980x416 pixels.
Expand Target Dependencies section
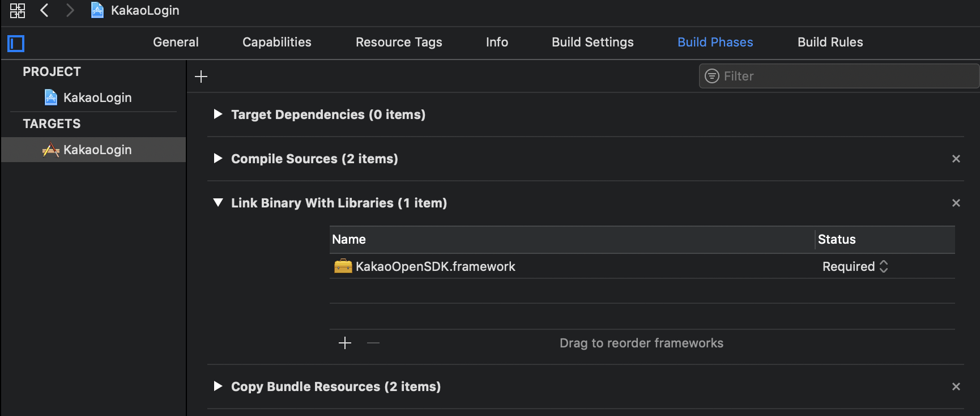tap(218, 114)
